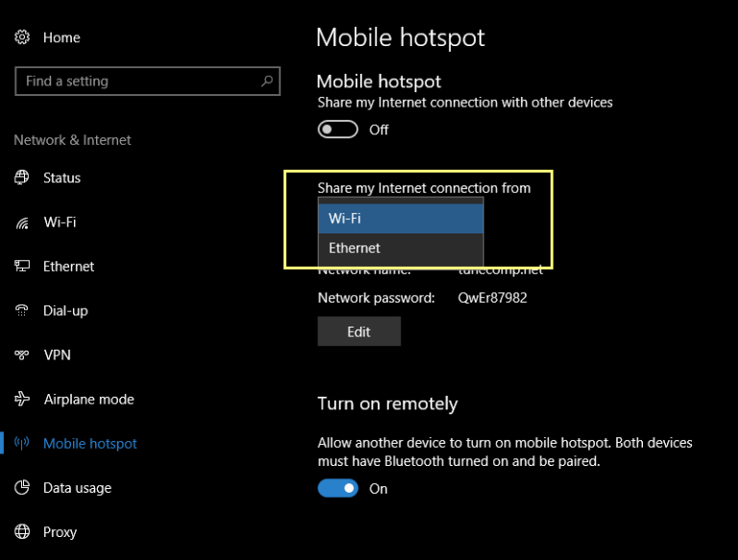Screen dimensions: 738x560
Task: Click the network password QwEr87982
Action: [x=492, y=298]
